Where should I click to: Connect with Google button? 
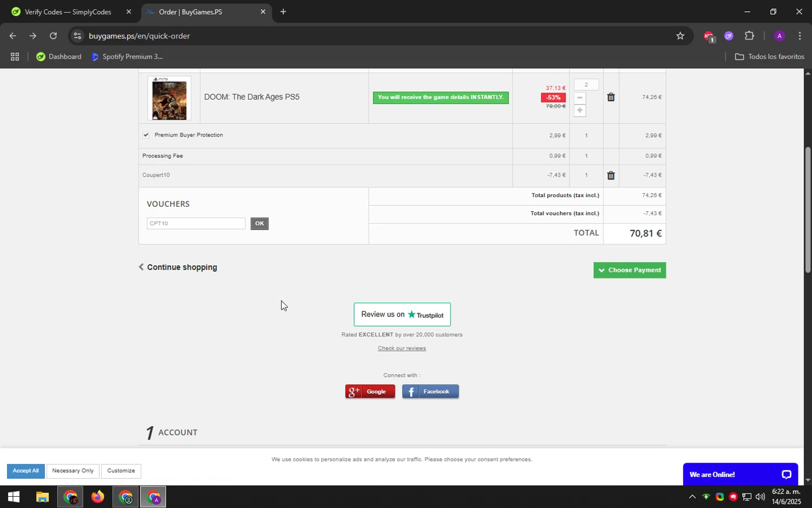tap(370, 392)
